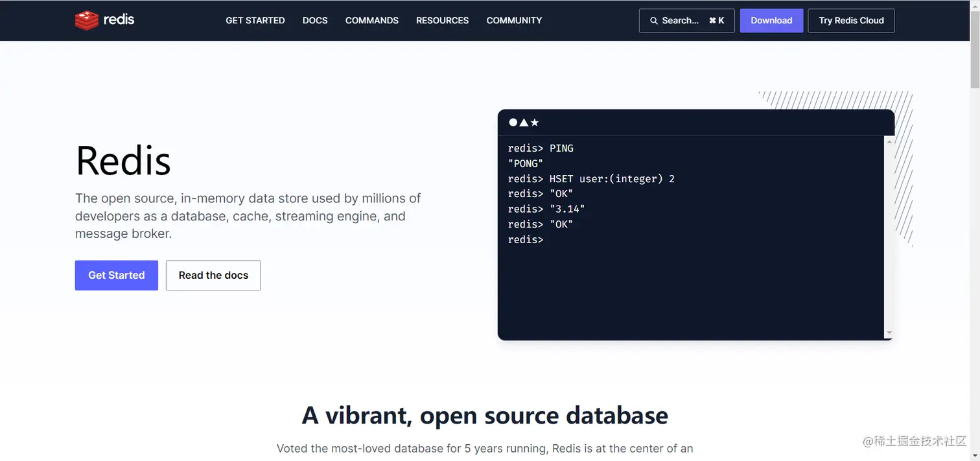Click the circle icon on the terminal header

pos(513,123)
